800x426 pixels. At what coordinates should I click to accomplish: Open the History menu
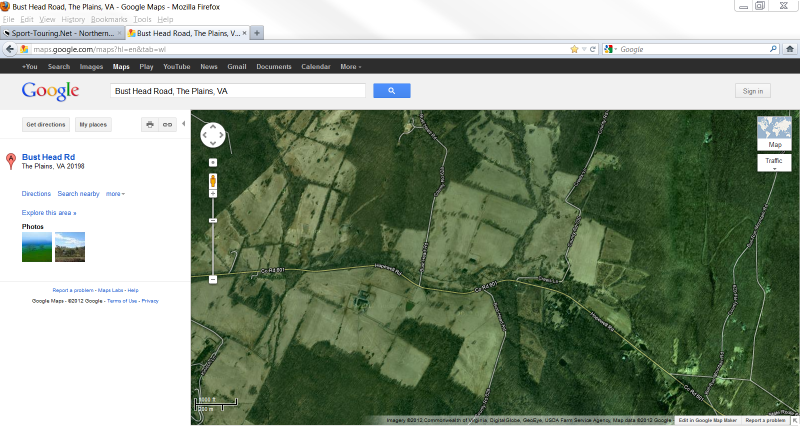(x=73, y=19)
